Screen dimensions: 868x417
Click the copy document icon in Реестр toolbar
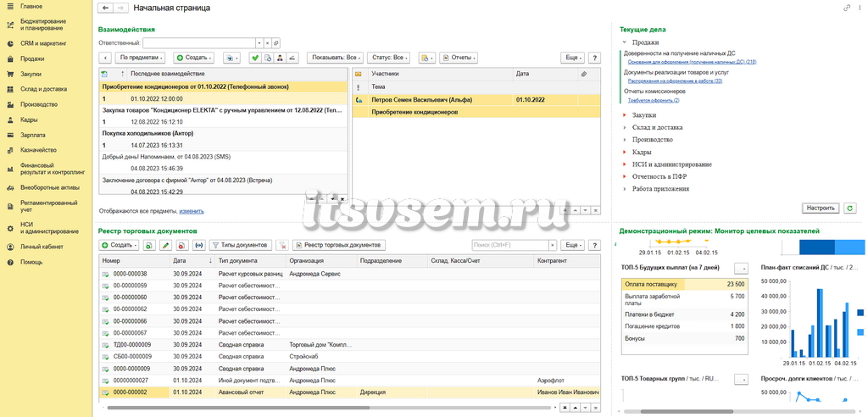click(x=149, y=245)
